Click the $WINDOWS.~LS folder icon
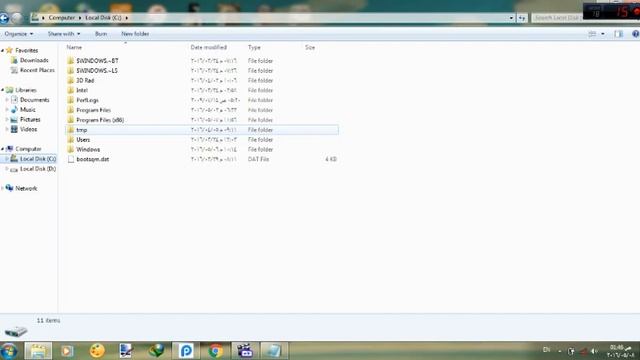640x360 pixels. pos(71,70)
